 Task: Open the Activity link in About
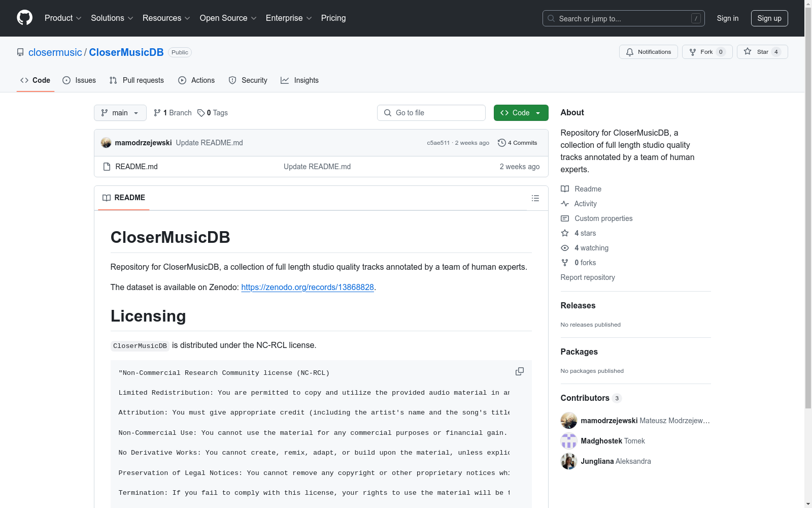click(x=579, y=204)
